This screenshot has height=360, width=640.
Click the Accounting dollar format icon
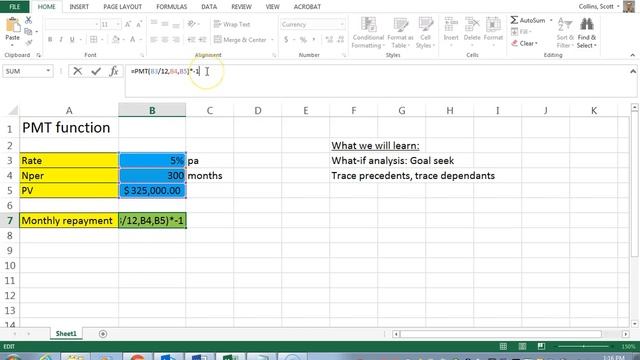286,40
